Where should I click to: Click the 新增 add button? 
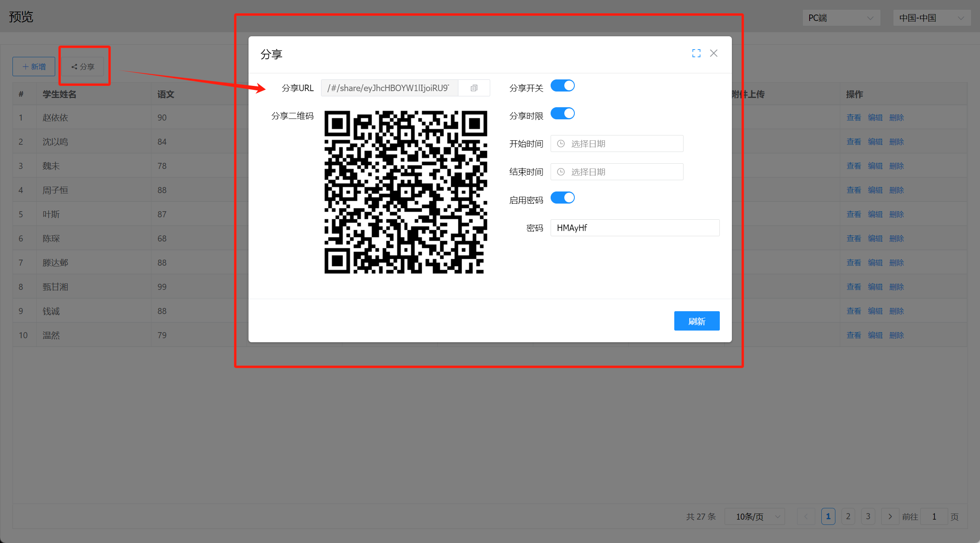(34, 67)
